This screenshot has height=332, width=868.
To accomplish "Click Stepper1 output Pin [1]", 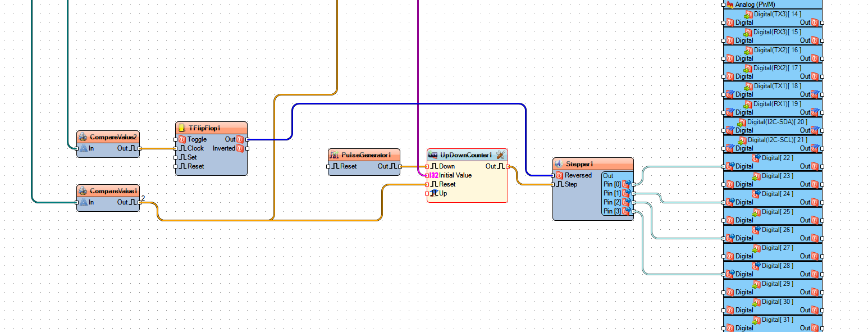I will click(x=633, y=193).
